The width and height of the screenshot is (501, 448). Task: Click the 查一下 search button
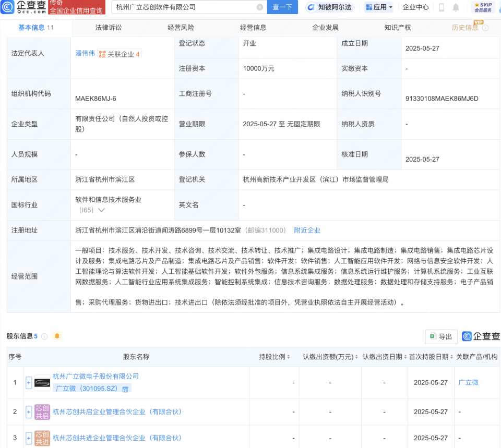pyautogui.click(x=282, y=7)
